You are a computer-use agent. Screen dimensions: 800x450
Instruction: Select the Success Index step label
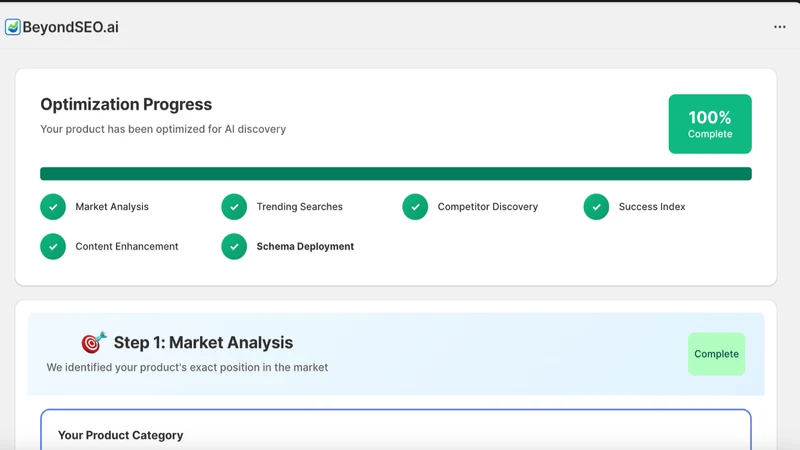[652, 207]
